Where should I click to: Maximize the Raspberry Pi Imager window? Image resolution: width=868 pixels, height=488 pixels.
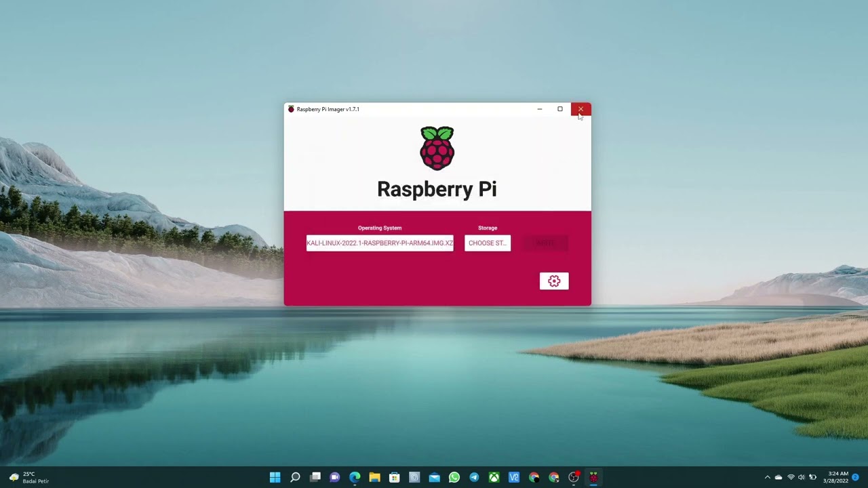(x=560, y=109)
